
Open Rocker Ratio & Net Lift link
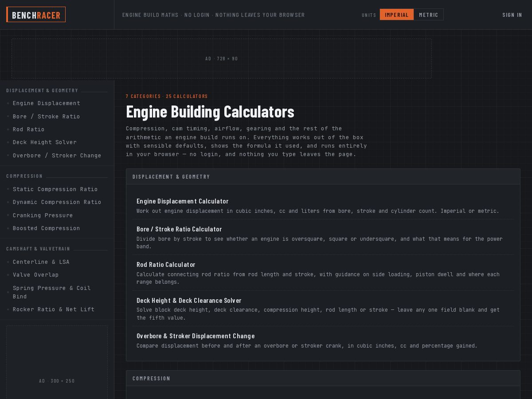coord(57,309)
